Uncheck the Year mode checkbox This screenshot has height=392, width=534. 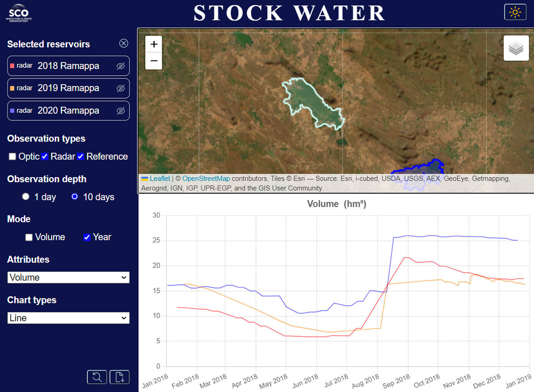click(x=87, y=237)
